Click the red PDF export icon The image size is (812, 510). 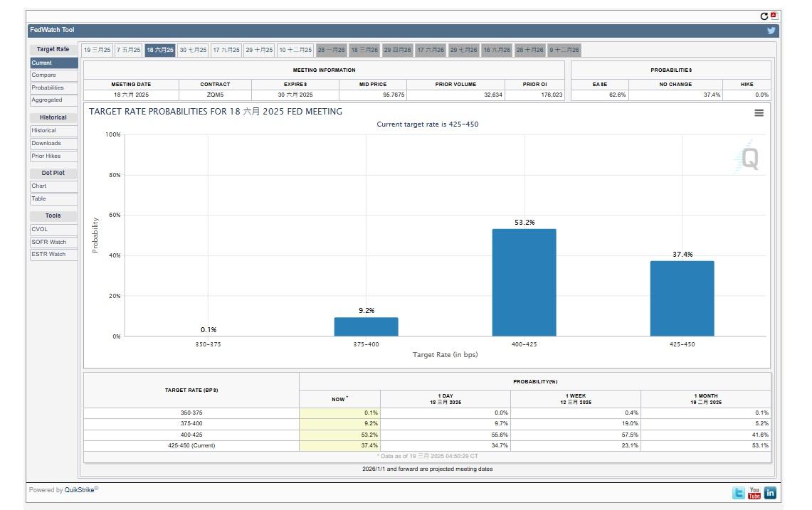point(774,16)
